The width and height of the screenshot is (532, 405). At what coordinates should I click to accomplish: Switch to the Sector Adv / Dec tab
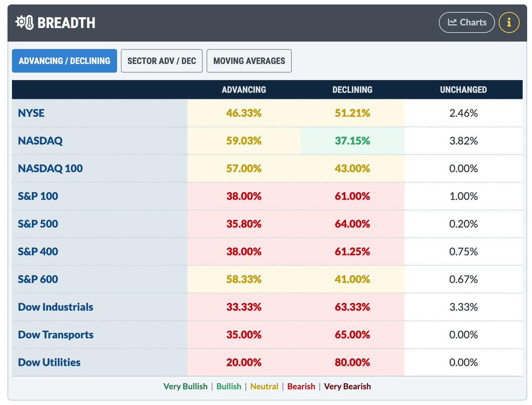(162, 61)
